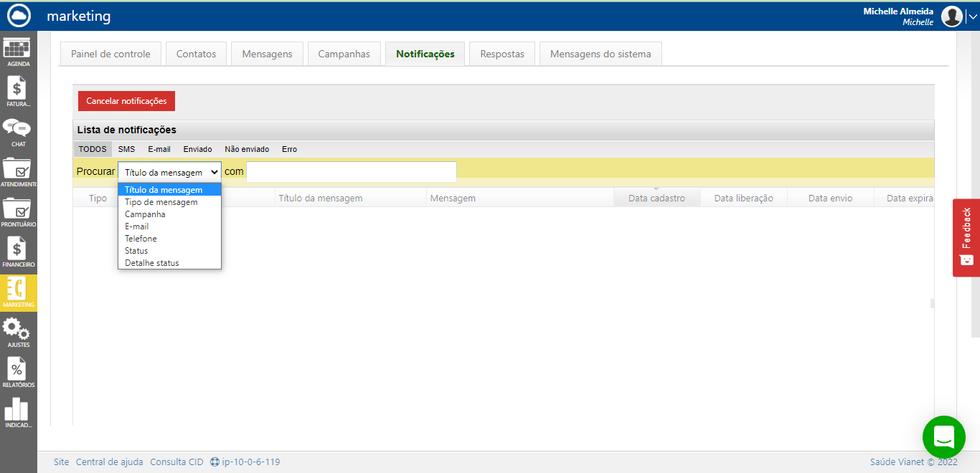The height and width of the screenshot is (473, 980).
Task: Filter by Erro status
Action: click(289, 149)
